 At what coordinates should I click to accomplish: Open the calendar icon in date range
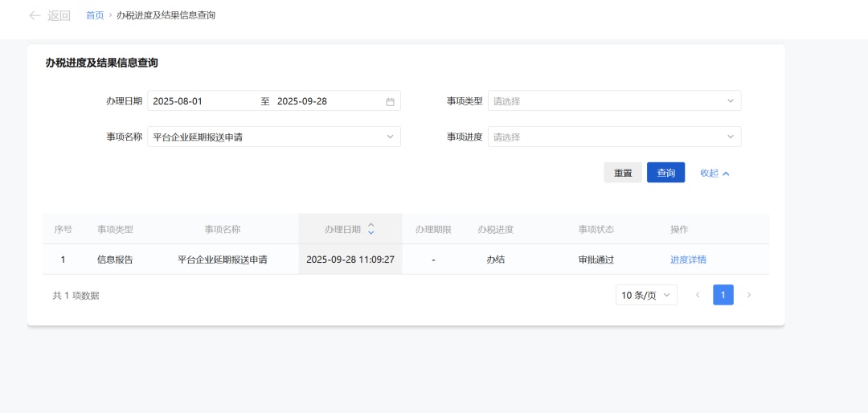(x=391, y=102)
